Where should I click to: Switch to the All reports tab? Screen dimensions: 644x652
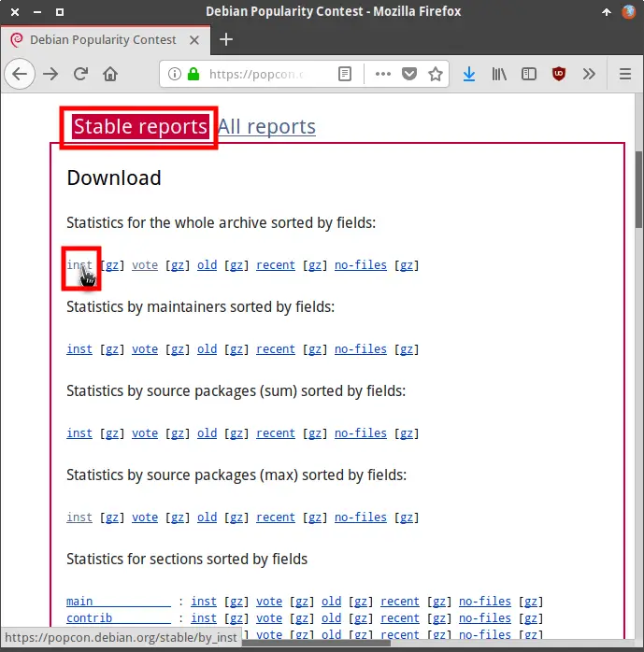click(266, 126)
